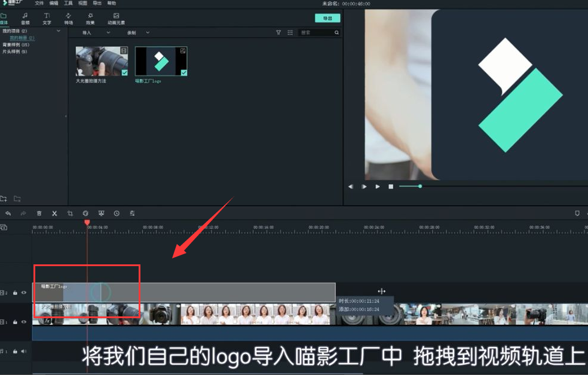588x375 pixels.
Task: Open the 导出 menu in menu bar
Action: click(x=97, y=4)
